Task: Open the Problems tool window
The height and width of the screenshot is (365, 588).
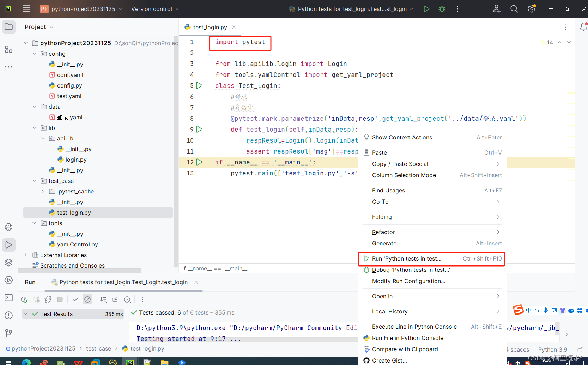Action: click(9, 315)
